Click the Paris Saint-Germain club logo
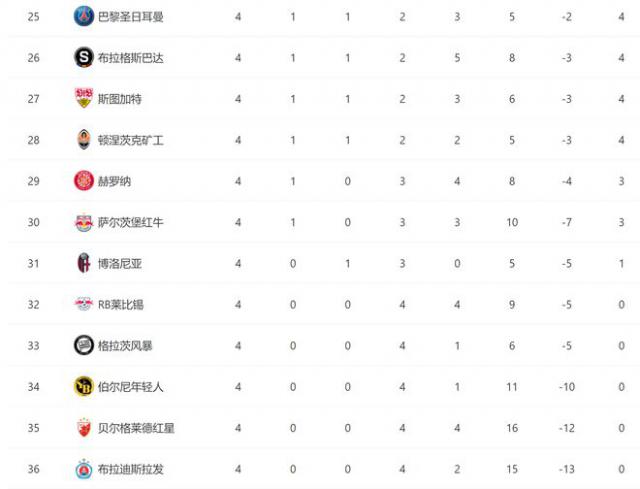This screenshot has height=489, width=640. pyautogui.click(x=84, y=17)
